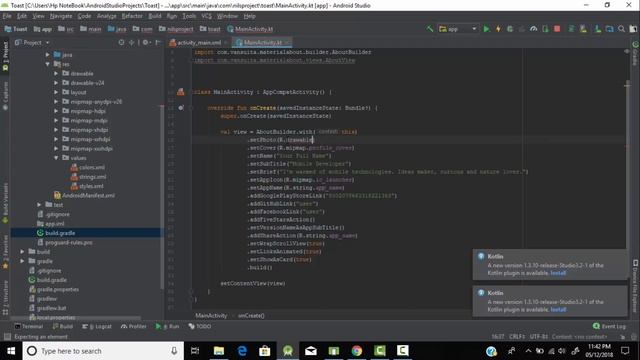The width and height of the screenshot is (640, 360).
Task: Click the class gutter icon beside MainActivity
Action: tap(180, 92)
